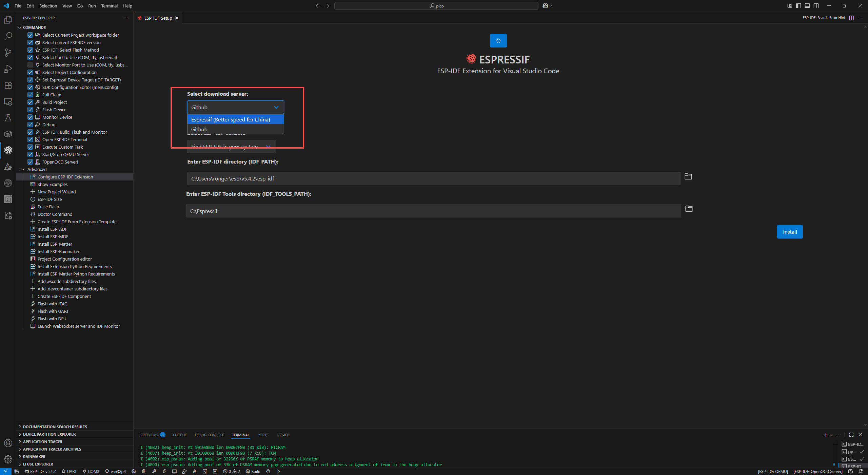Image resolution: width=868 pixels, height=475 pixels.
Task: Click the blue Install button
Action: click(789, 232)
